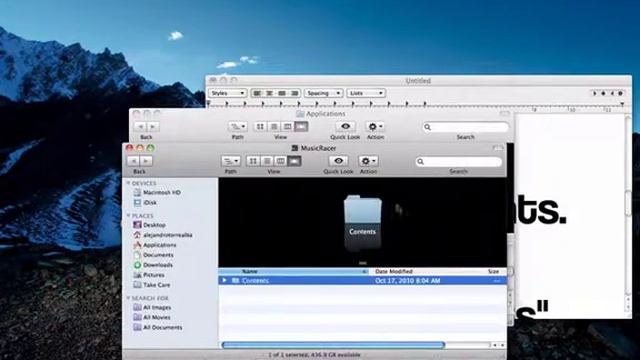The height and width of the screenshot is (360, 640).
Task: Click toolbar toggle pill in Applications title bar
Action: click(504, 113)
